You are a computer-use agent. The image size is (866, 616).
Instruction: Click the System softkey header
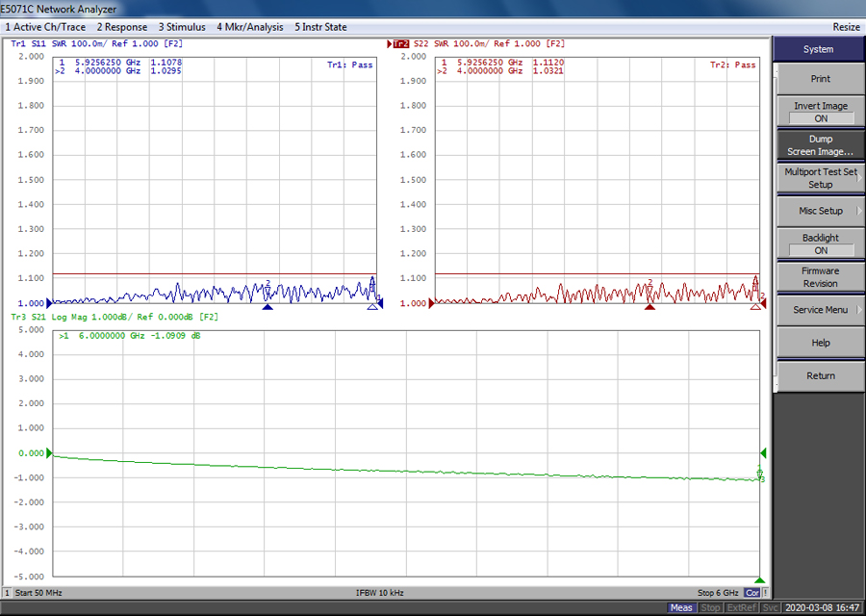click(x=819, y=49)
